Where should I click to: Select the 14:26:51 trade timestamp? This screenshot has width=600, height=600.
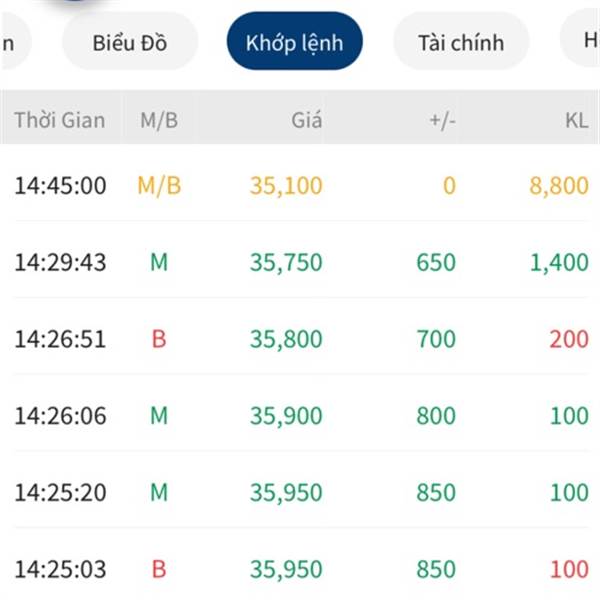(60, 339)
